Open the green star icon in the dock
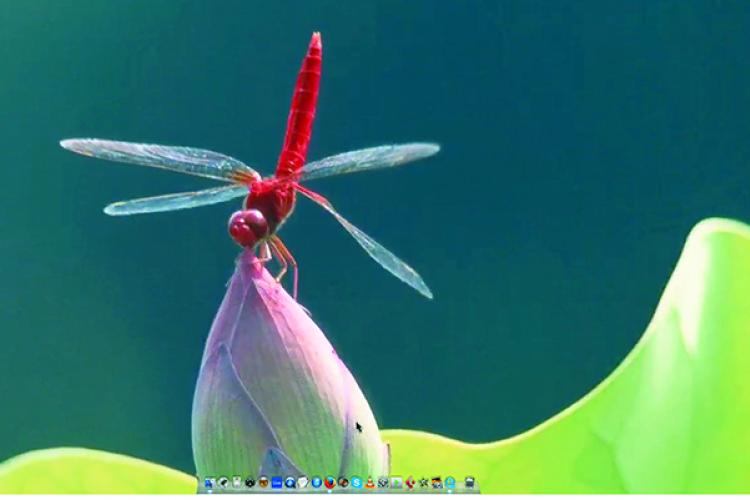 (x=423, y=482)
